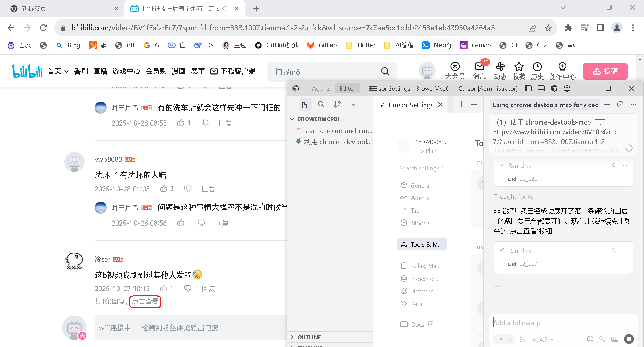
Task: Go back in Chrome
Action: tap(11, 28)
